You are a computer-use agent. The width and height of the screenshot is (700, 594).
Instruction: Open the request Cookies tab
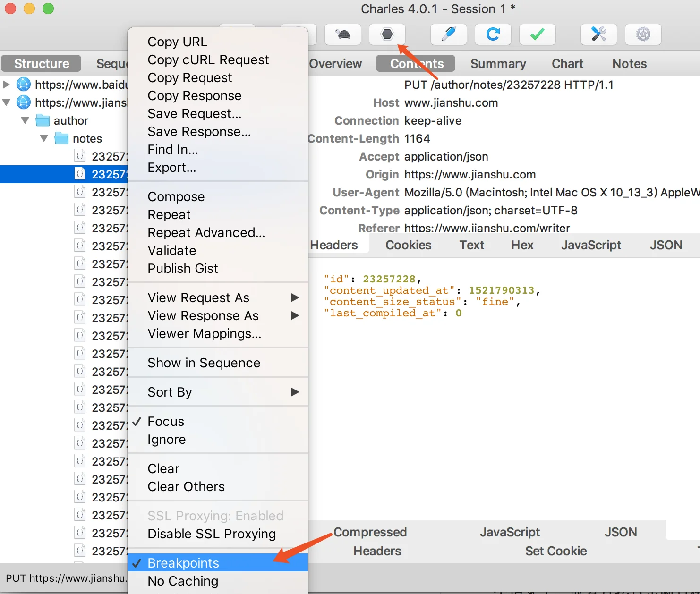pyautogui.click(x=408, y=245)
